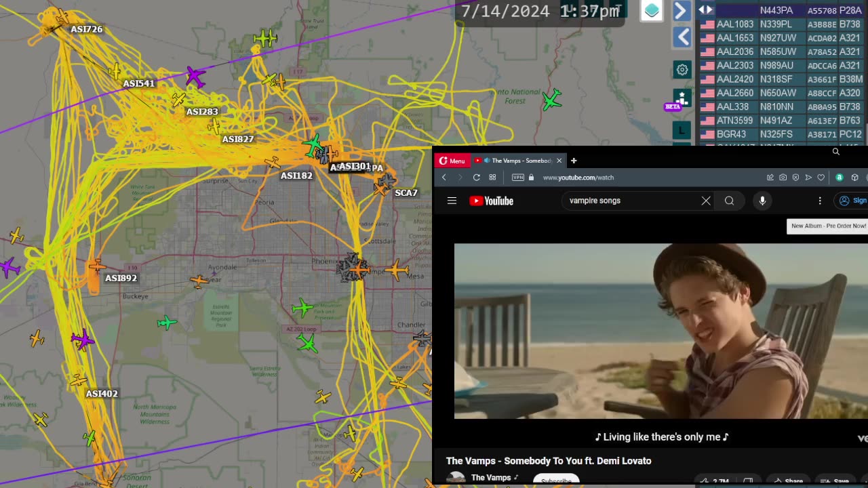Open the green 'a' extension icon
Image resolution: width=868 pixels, height=488 pixels.
pyautogui.click(x=840, y=178)
